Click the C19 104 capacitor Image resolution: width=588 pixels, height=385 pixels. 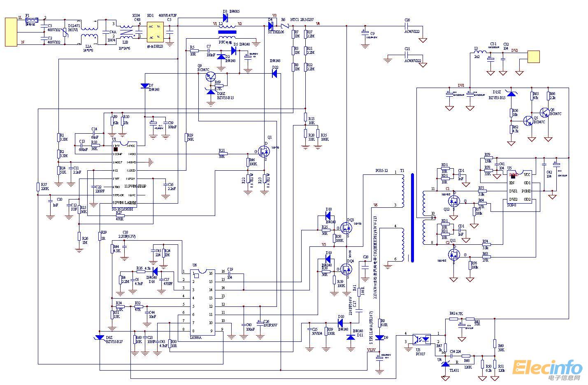(x=230, y=273)
